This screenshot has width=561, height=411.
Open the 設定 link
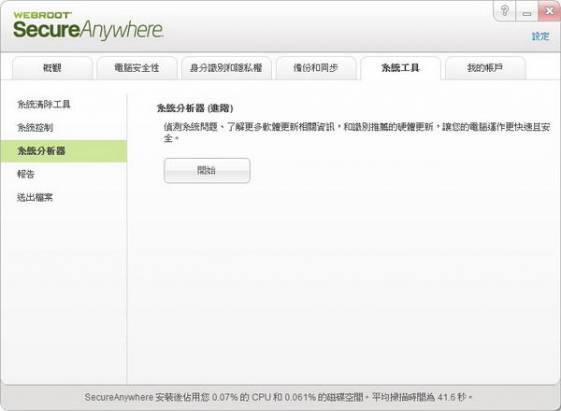[x=540, y=36]
